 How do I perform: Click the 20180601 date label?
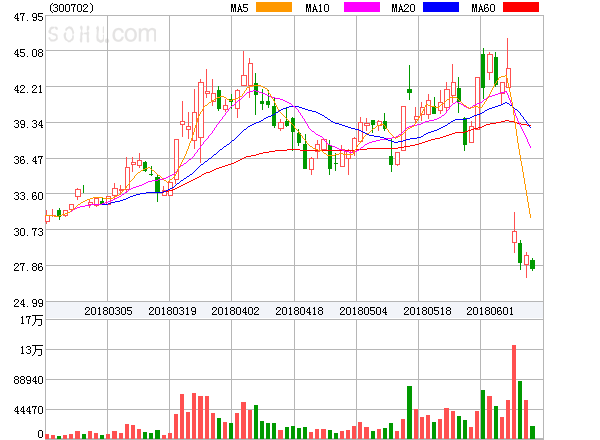pos(490,311)
